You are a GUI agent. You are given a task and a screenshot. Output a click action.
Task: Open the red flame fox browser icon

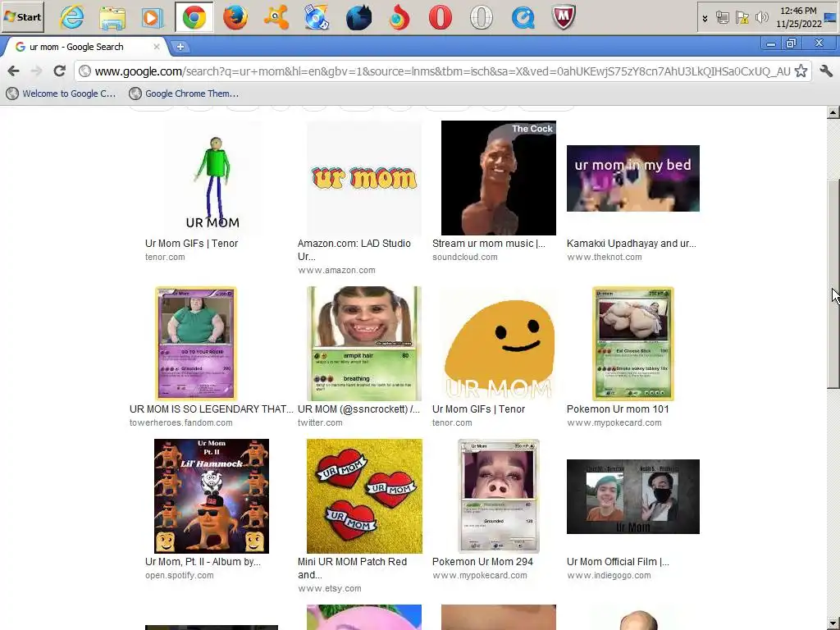tap(399, 18)
